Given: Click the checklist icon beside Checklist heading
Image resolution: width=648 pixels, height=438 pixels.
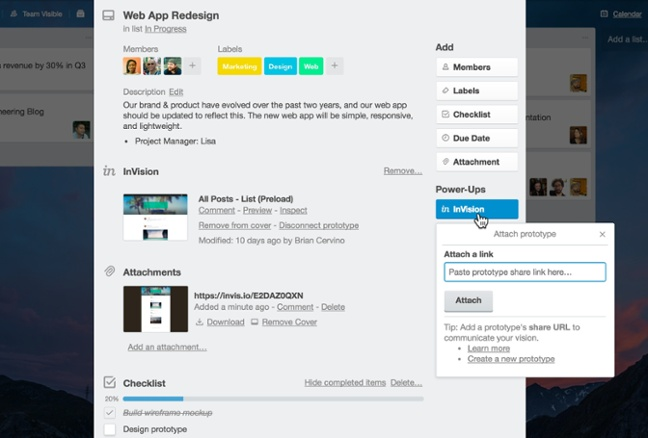Looking at the screenshot, I should (x=110, y=382).
